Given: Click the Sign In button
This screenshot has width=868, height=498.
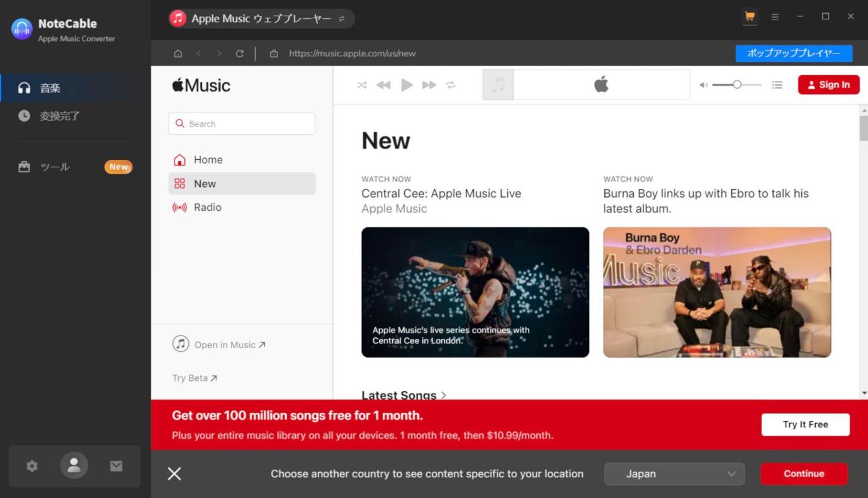Looking at the screenshot, I should click(828, 85).
